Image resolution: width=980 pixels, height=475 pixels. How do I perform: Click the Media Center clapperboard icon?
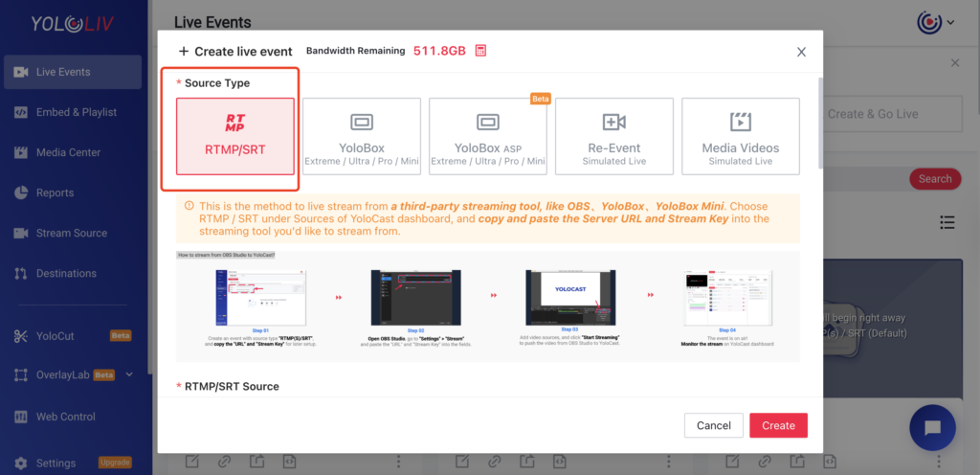[x=21, y=152]
